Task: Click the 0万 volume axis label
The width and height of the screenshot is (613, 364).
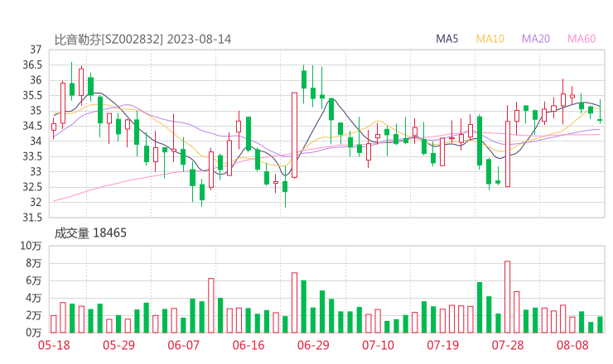Action: click(34, 333)
